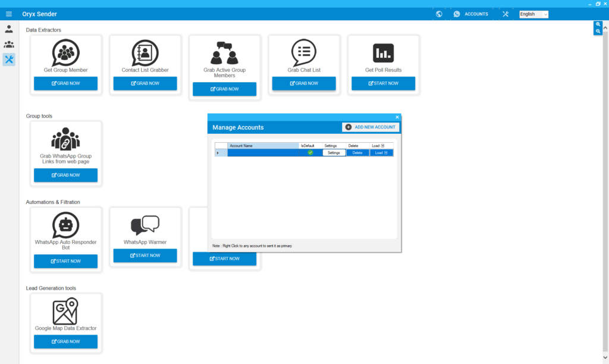The image size is (609, 364).
Task: Click START NOW under Get Poll Results
Action: [x=384, y=83]
